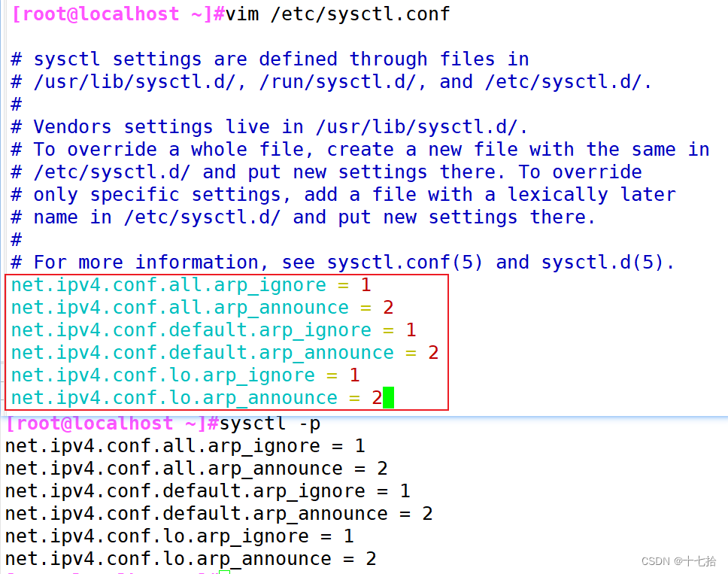
Task: Click the sysctl -p command text
Action: click(x=270, y=424)
